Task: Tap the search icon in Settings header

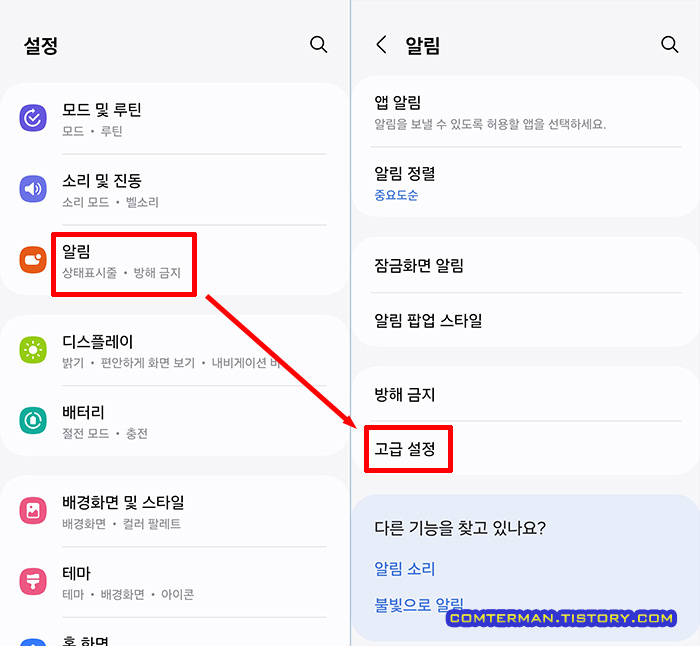Action: [318, 45]
